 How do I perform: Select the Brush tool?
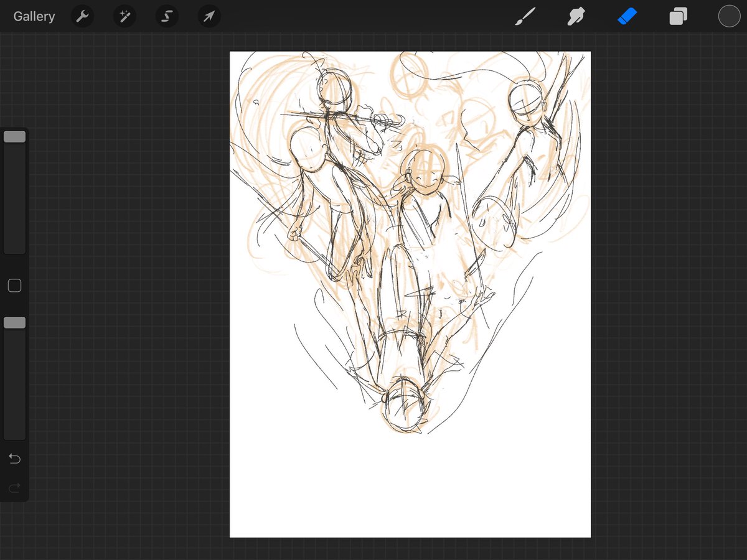click(525, 16)
